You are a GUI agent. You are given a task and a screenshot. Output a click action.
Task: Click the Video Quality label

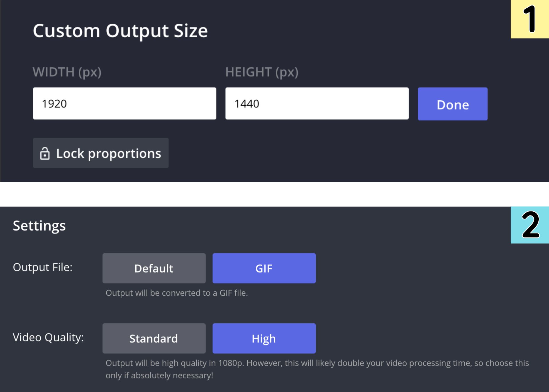click(48, 337)
